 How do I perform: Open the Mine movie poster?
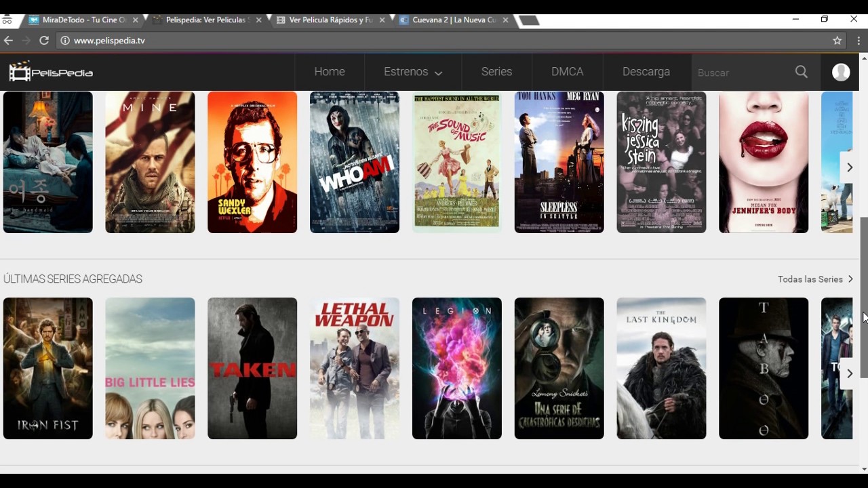pyautogui.click(x=150, y=162)
